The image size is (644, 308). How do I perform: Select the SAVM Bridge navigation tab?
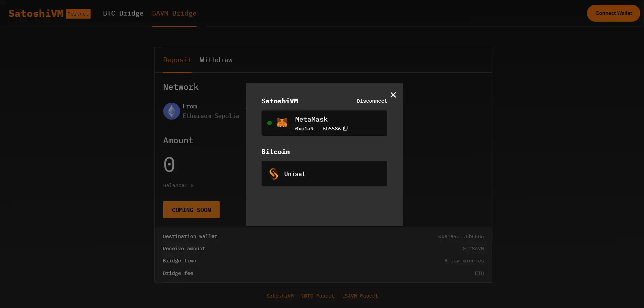pos(174,14)
